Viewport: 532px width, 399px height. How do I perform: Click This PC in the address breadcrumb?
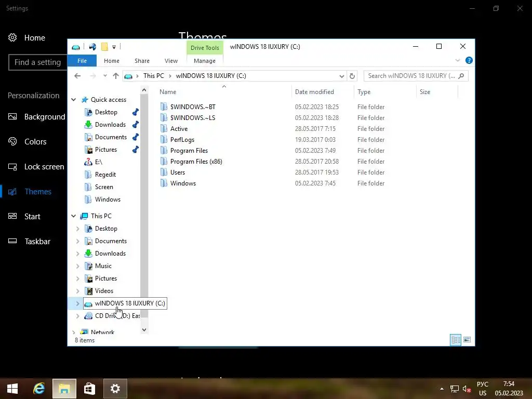[x=153, y=76]
